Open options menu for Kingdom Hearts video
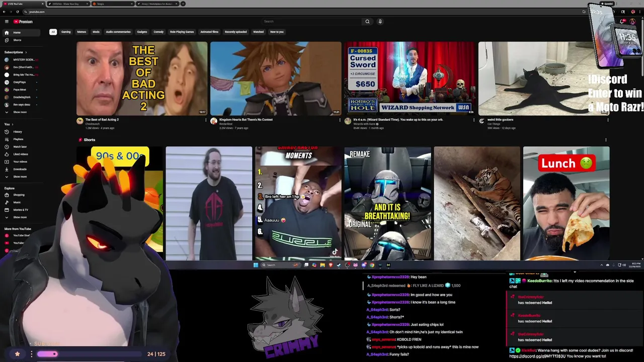This screenshot has width=644, height=362. [x=340, y=120]
